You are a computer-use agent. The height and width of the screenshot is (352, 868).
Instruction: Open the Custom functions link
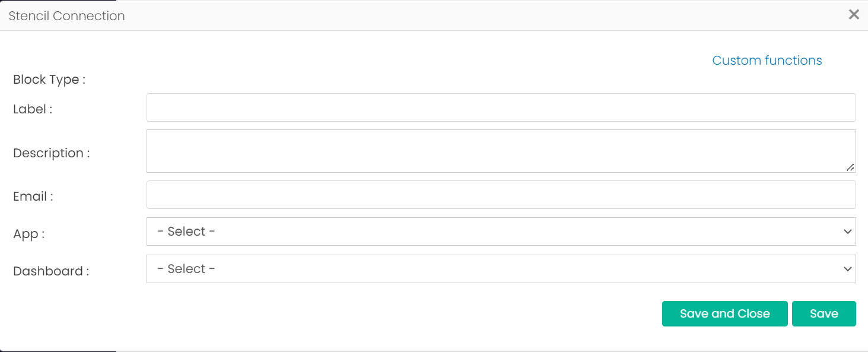pyautogui.click(x=767, y=61)
